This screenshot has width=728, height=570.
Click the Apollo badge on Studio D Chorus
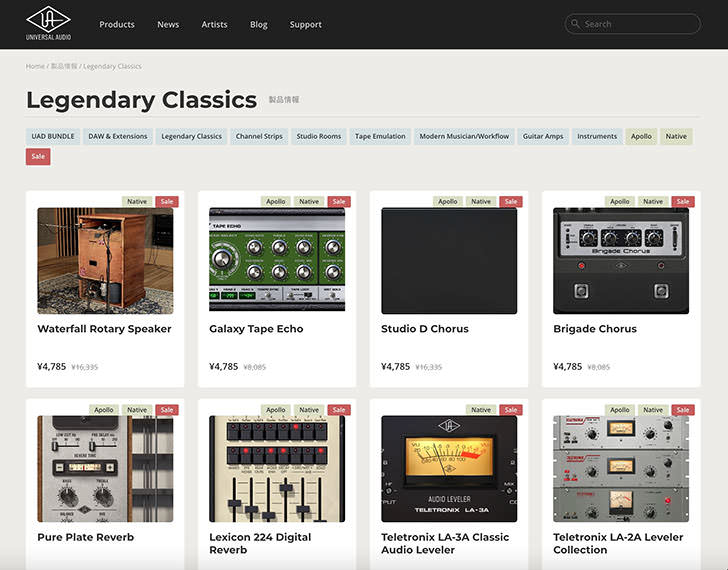click(448, 201)
